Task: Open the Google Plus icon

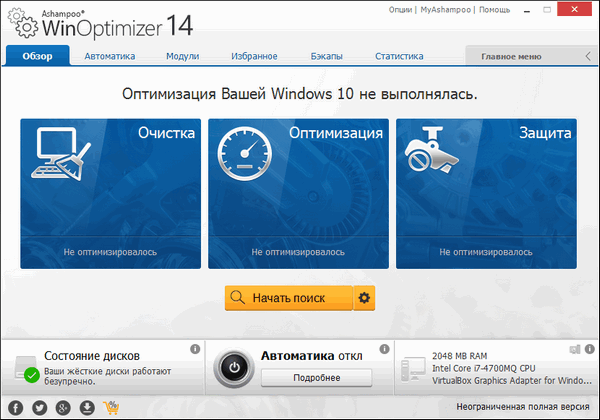Action: click(63, 408)
